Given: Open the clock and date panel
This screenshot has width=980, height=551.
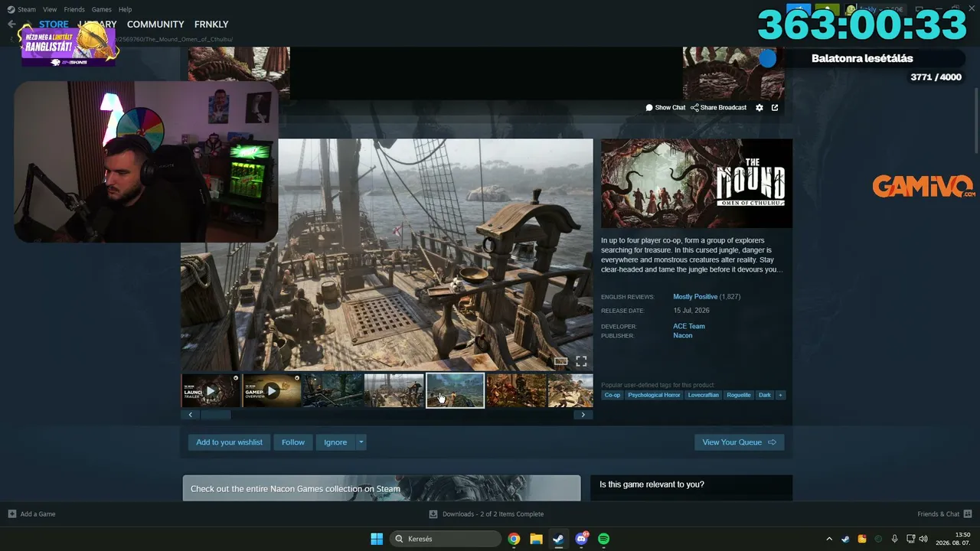Looking at the screenshot, I should [953, 539].
